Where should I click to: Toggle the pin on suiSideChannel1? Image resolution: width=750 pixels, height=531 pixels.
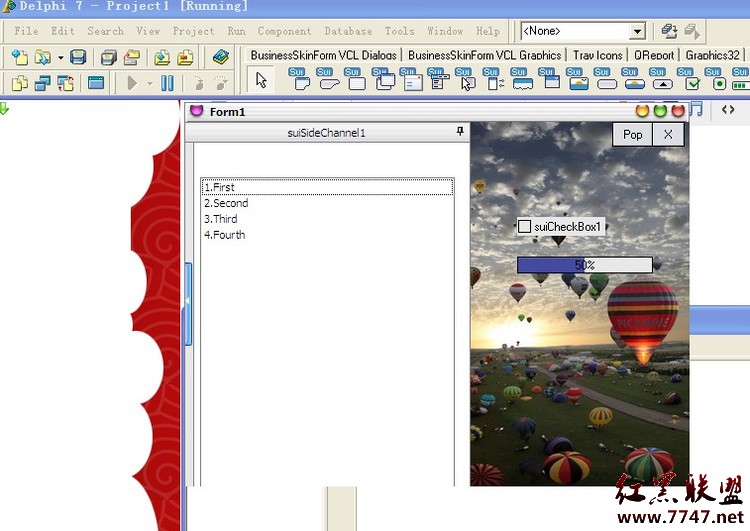point(460,131)
